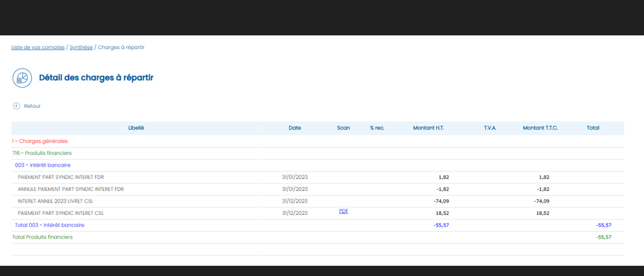Click H.T. amount -74,09
This screenshot has height=276, width=644.
pos(441,201)
